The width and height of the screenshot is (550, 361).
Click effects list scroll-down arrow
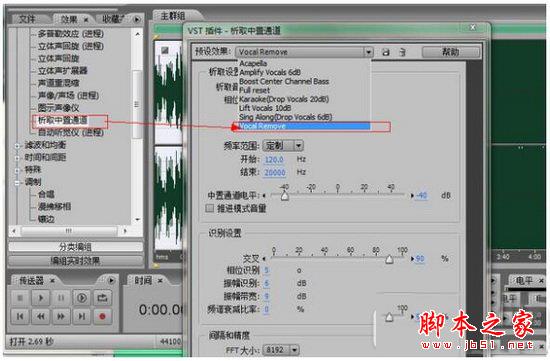click(138, 220)
